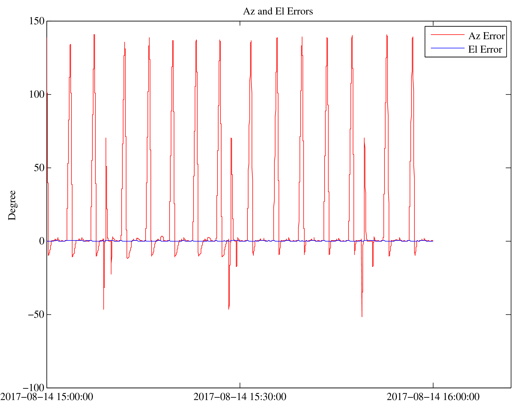518x420 pixels.
Task: Click the y-axis tick label 0
Action: (x=42, y=241)
